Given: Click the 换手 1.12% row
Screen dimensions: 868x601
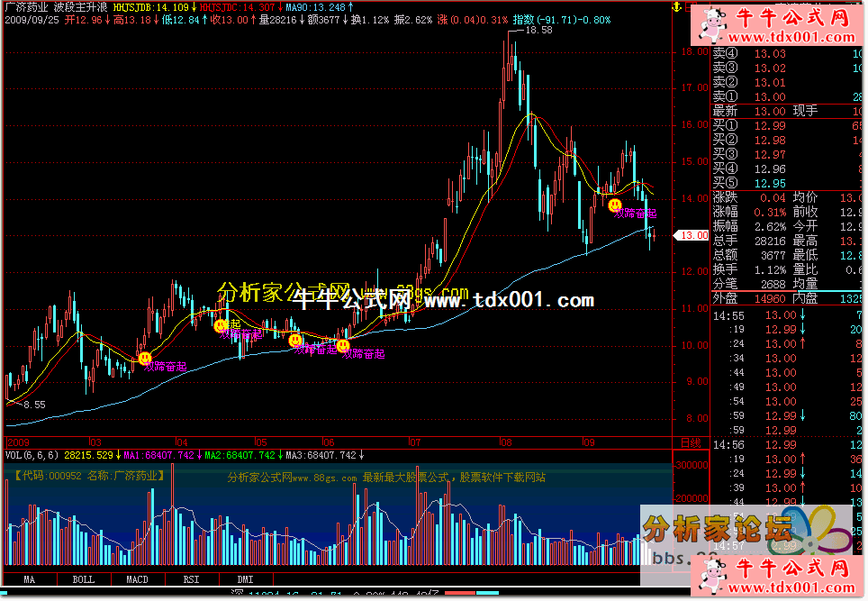Looking at the screenshot, I should (749, 269).
